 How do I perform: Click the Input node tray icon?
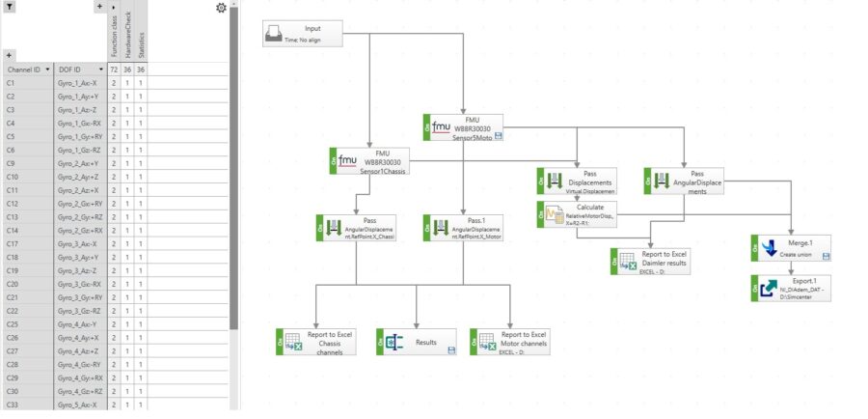(274, 34)
